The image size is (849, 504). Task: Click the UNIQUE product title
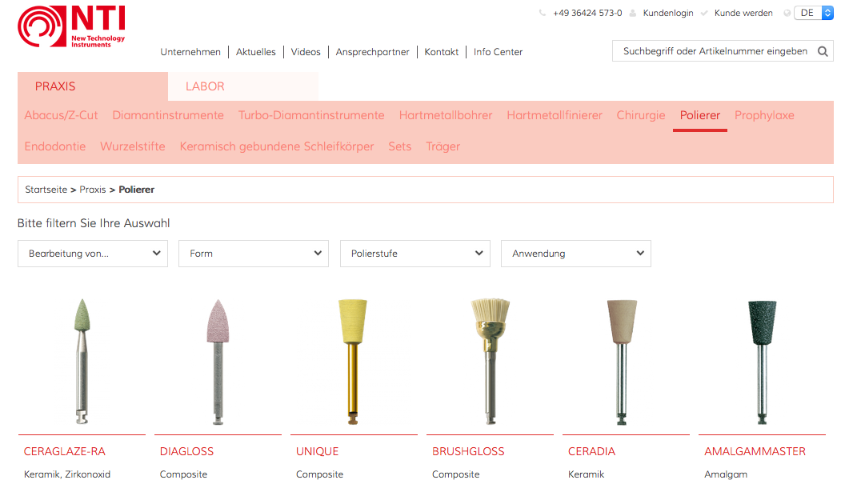(318, 451)
